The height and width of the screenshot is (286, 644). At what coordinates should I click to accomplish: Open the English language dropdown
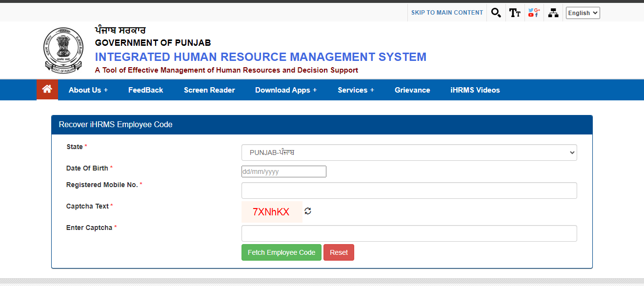coord(583,13)
